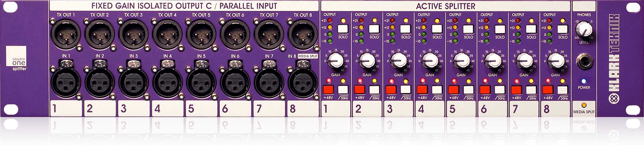The width and height of the screenshot is (644, 147).
Task: Click the channel 4 label strip under IN 4
Action: (167, 108)
